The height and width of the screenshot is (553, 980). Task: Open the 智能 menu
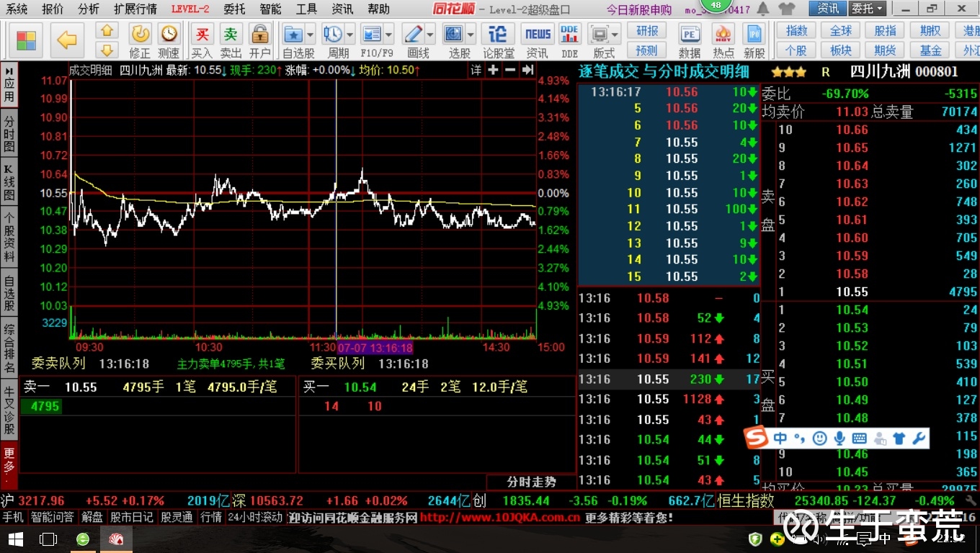[x=271, y=9]
